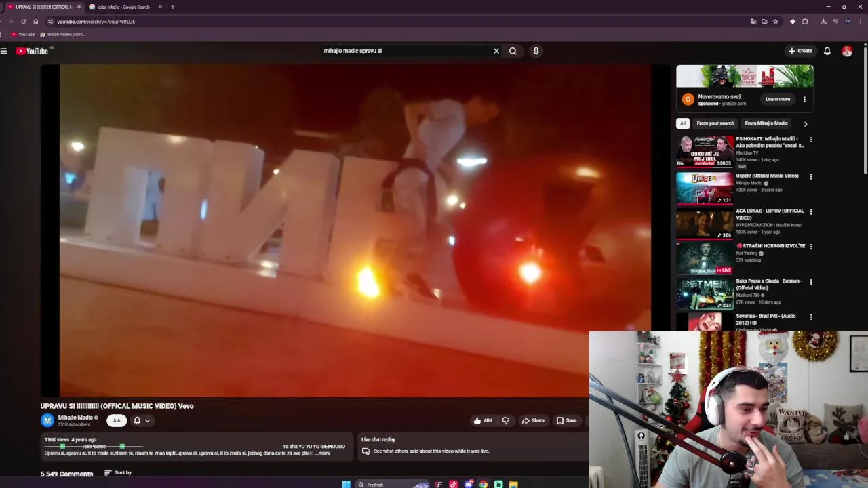Open Mihajlo Madic channel avatar
The width and height of the screenshot is (868, 488).
(x=47, y=420)
